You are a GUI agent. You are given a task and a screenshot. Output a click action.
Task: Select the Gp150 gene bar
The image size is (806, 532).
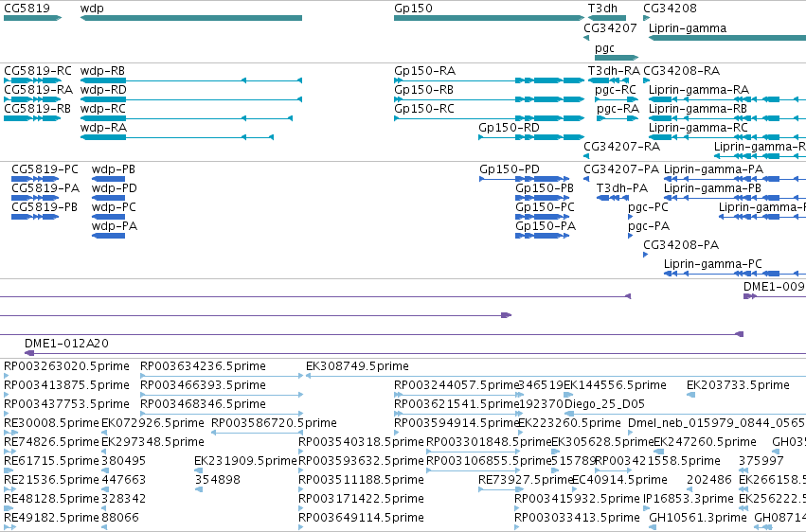point(490,18)
